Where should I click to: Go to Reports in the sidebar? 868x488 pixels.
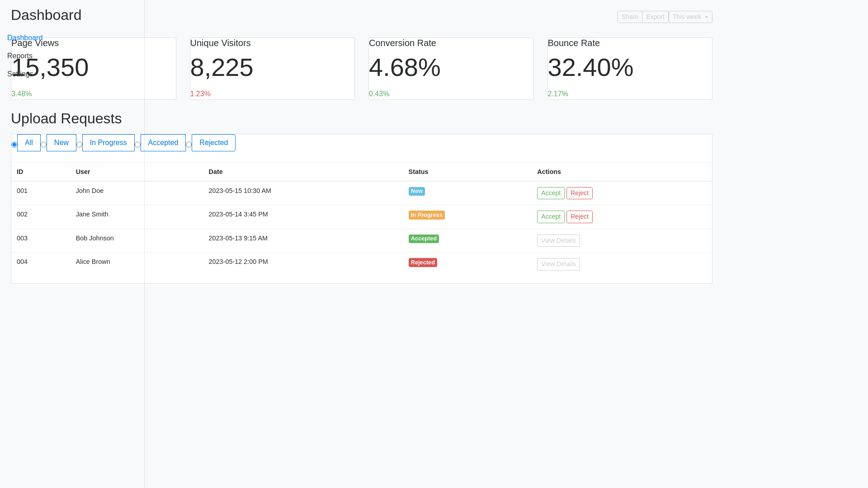(20, 56)
